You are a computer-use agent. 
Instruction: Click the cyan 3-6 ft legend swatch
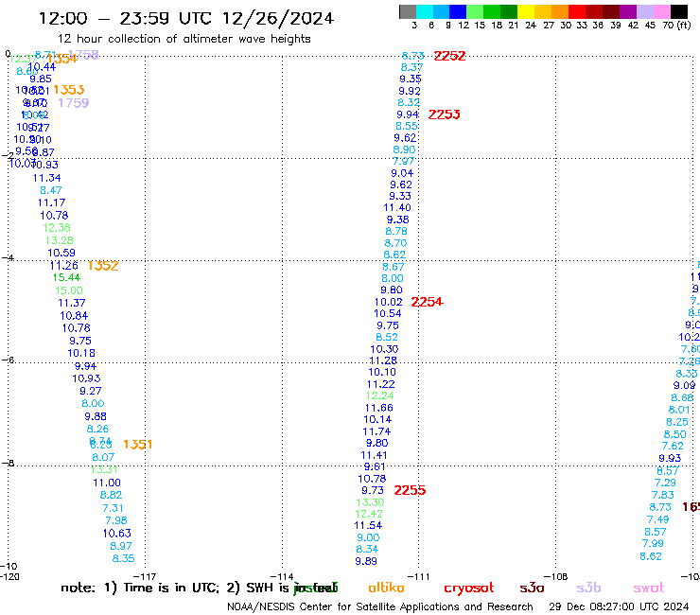[425, 11]
